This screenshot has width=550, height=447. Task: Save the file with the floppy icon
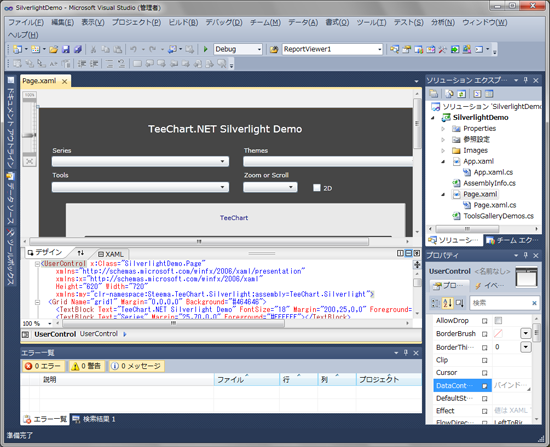(66, 49)
